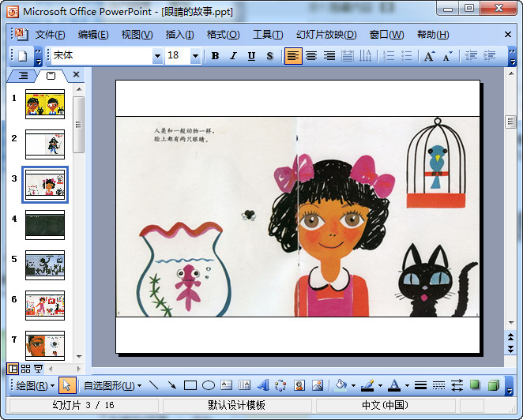Open the 文件(F) menu

point(50,35)
